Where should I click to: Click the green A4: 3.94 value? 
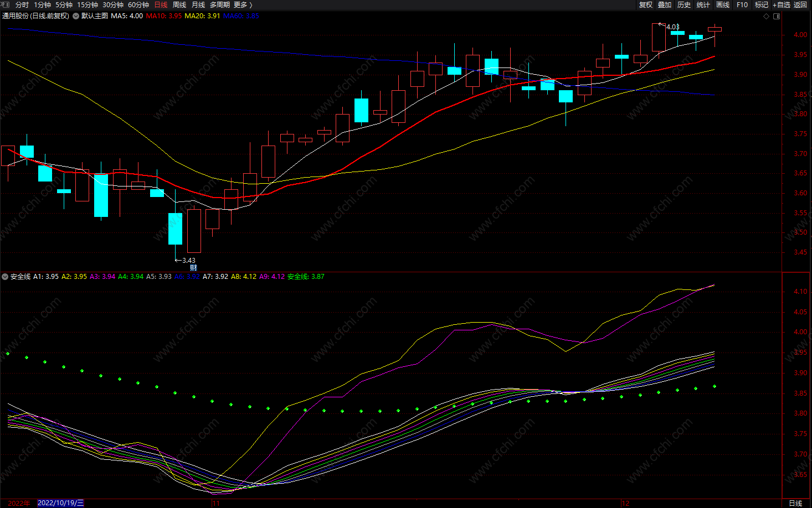(131, 277)
